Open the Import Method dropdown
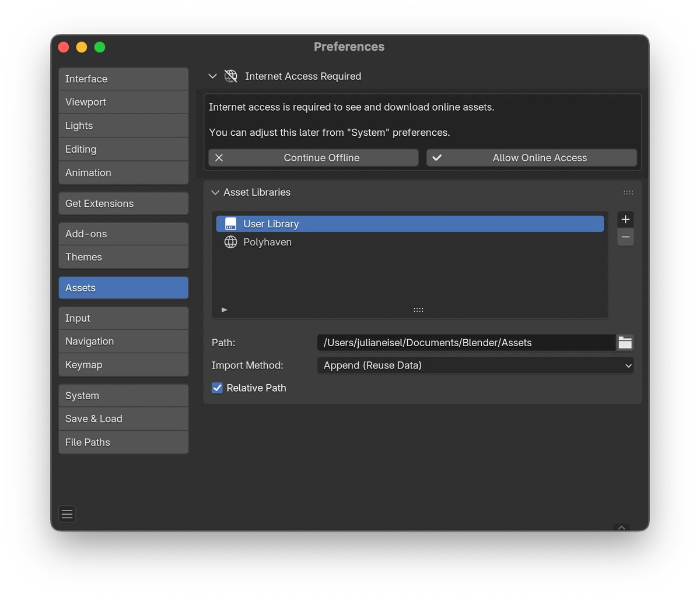700x598 pixels. [475, 365]
